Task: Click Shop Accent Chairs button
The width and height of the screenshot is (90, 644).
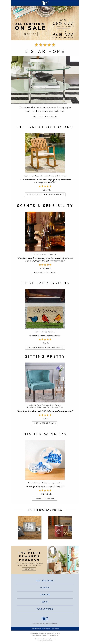Action: pos(45,423)
